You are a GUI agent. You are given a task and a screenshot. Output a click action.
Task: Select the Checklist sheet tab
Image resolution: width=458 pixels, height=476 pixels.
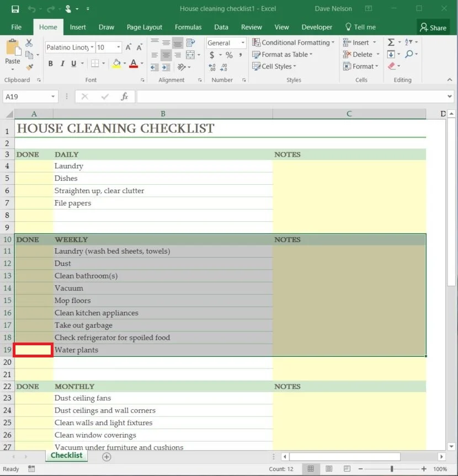pos(67,456)
